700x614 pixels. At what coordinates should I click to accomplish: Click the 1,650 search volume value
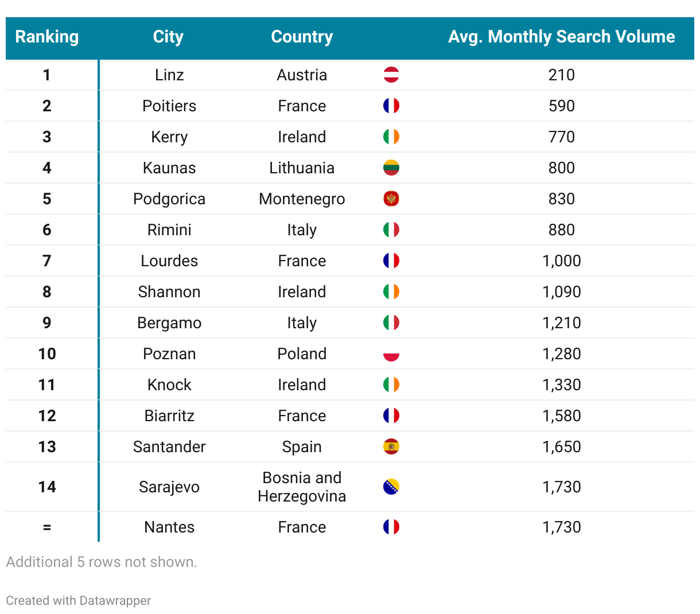561,447
